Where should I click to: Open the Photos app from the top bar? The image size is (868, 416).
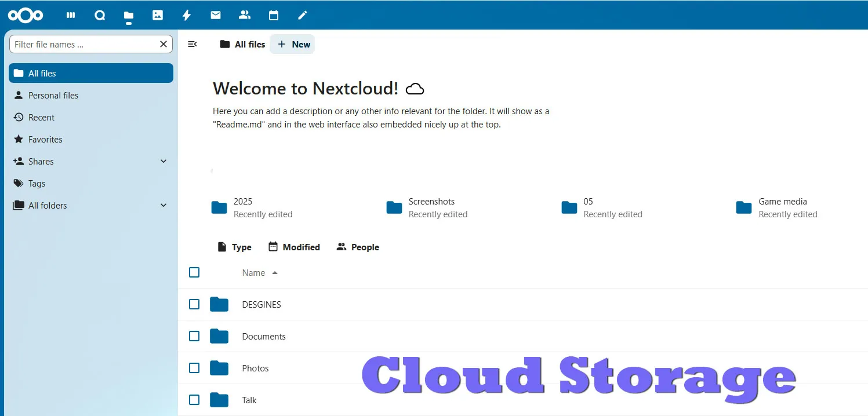click(157, 15)
